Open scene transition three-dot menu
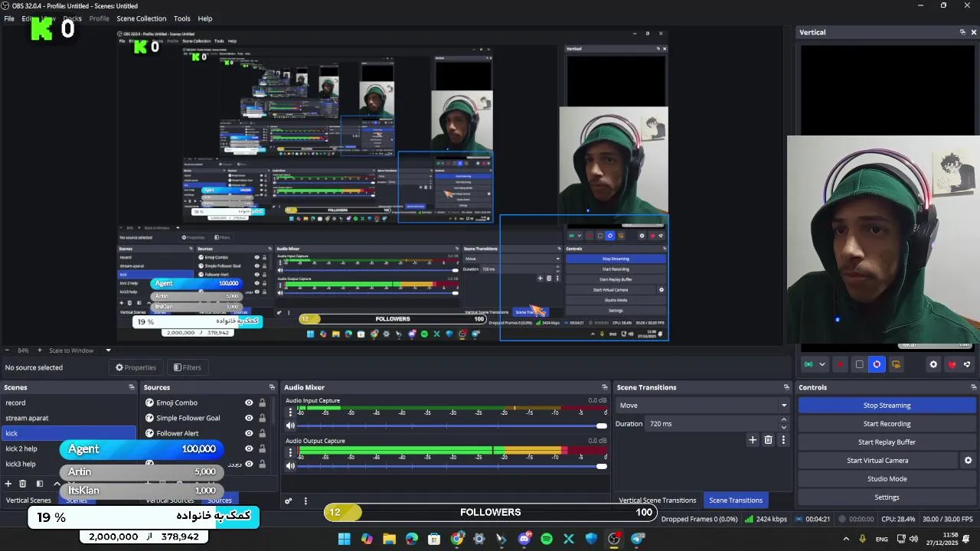The image size is (980, 551). 783,440
